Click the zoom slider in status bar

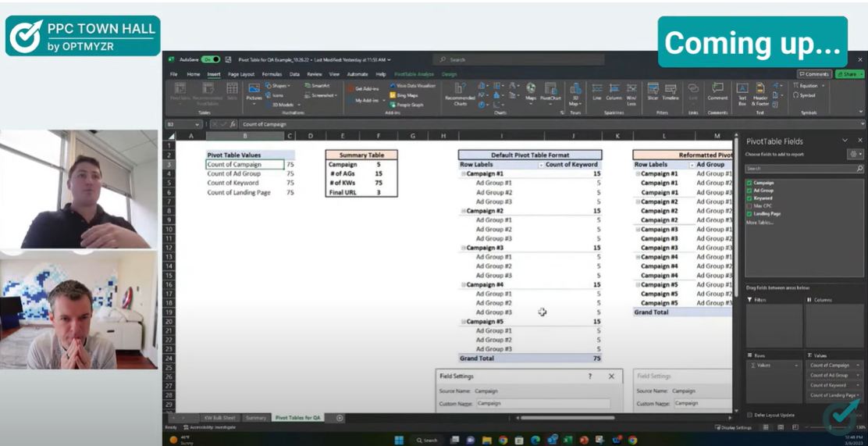click(x=829, y=428)
